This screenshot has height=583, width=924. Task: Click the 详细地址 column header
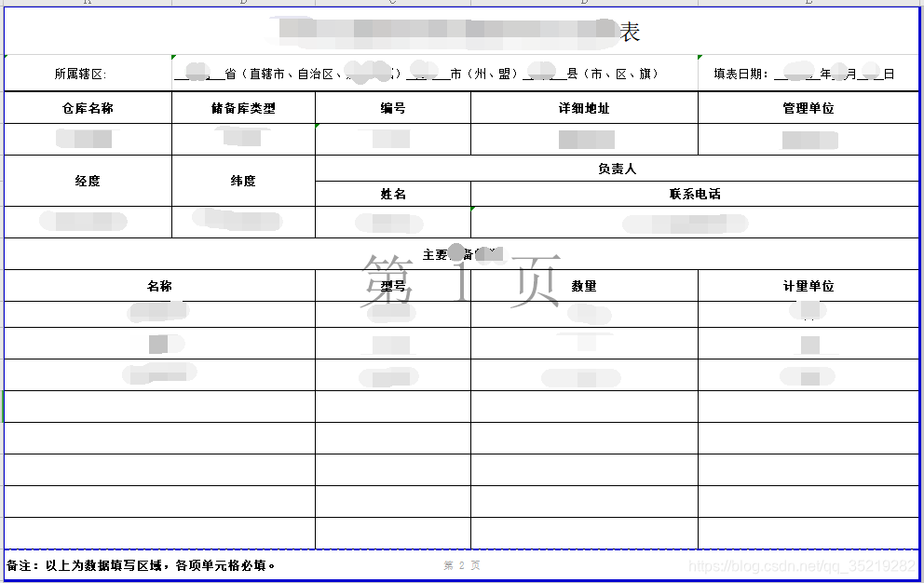pos(582,107)
